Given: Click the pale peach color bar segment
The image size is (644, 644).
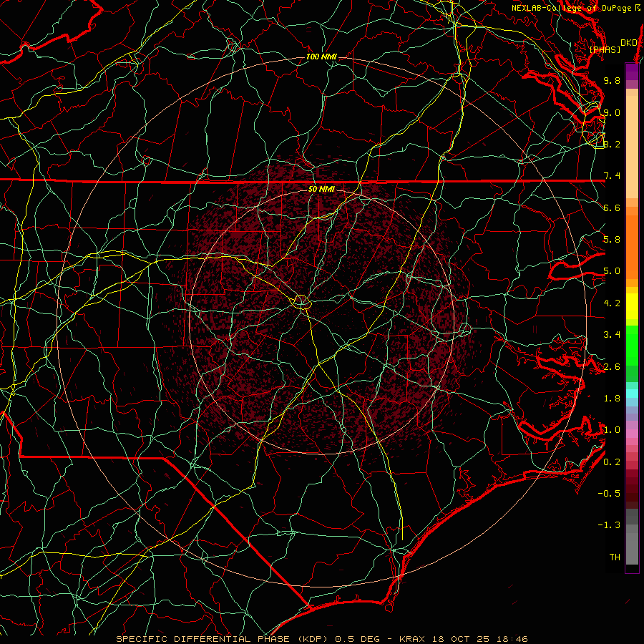Looking at the screenshot, I should point(632,148).
